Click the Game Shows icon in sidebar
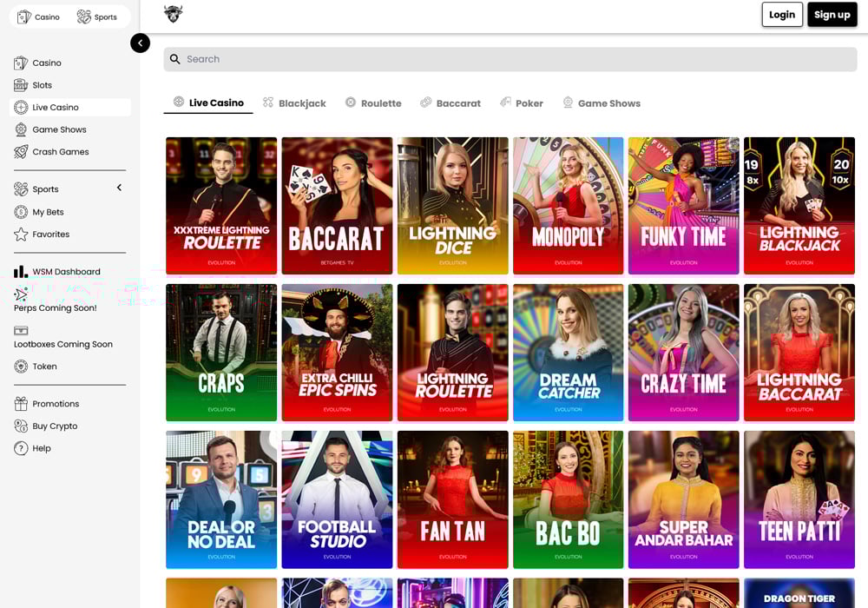The height and width of the screenshot is (608, 868). (x=21, y=129)
